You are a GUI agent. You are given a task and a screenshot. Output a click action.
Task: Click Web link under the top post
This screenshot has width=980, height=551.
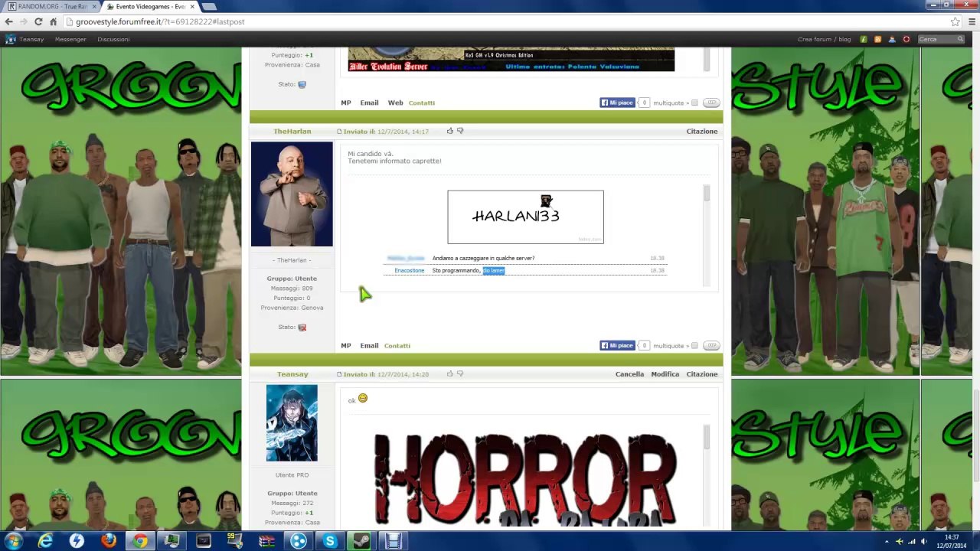tap(395, 103)
